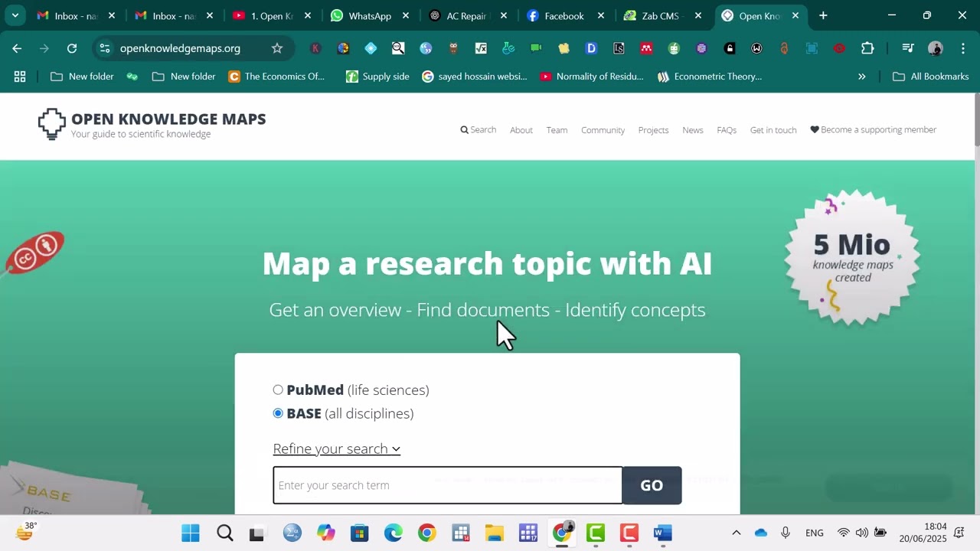The width and height of the screenshot is (980, 551).
Task: Open the Windows Start menu
Action: tap(191, 533)
